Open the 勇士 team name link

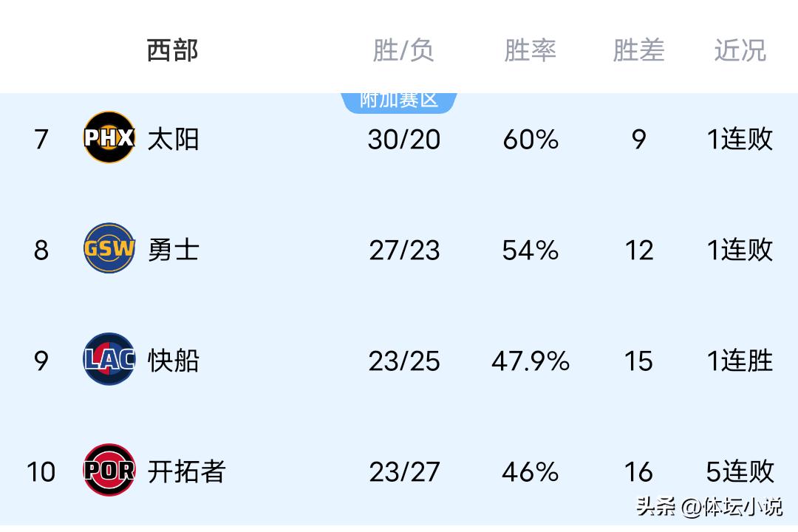click(174, 250)
